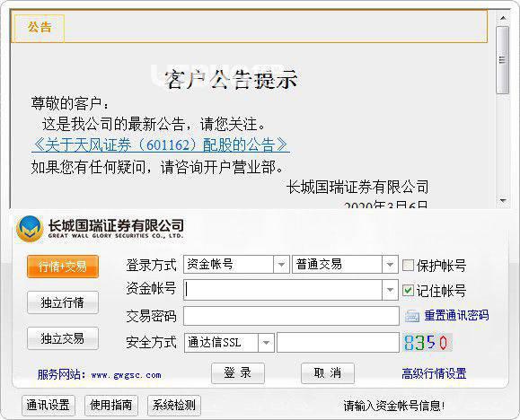Screen dimensions: 520x420
Task: Expand the 资金帐号 login method dropdown
Action: [281, 265]
